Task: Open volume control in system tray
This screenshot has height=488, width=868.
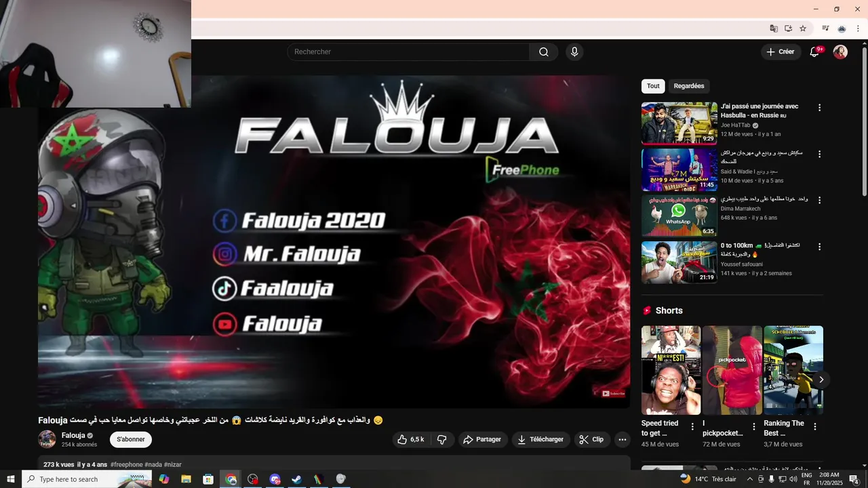Action: 793,479
